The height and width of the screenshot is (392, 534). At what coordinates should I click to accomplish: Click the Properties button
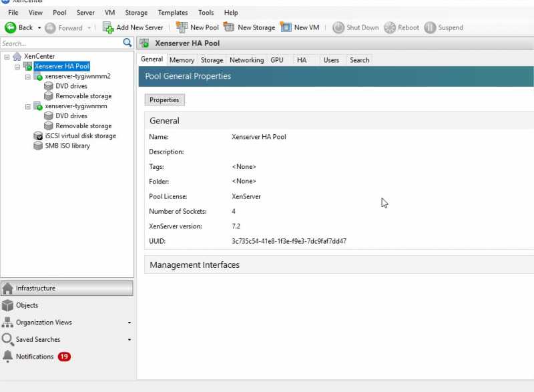pyautogui.click(x=164, y=100)
